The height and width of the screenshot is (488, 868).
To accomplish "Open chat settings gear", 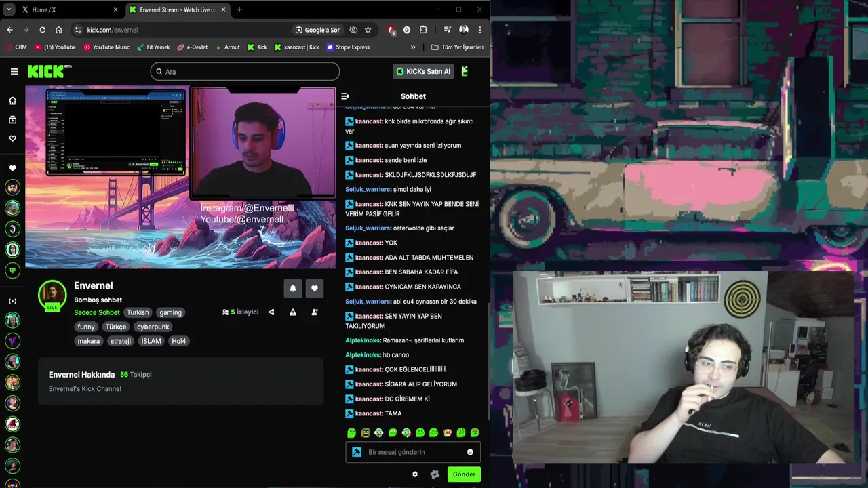I will coord(415,474).
